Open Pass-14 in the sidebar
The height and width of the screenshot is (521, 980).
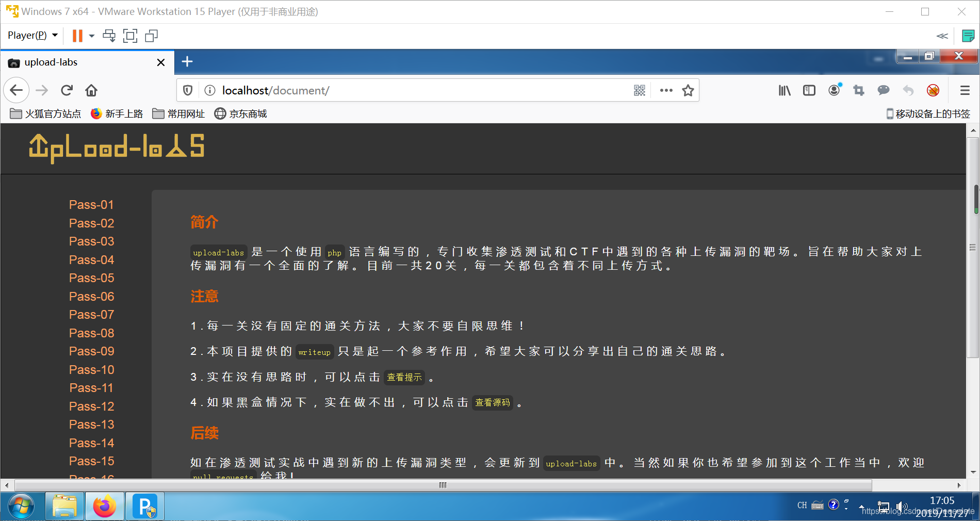click(x=91, y=443)
